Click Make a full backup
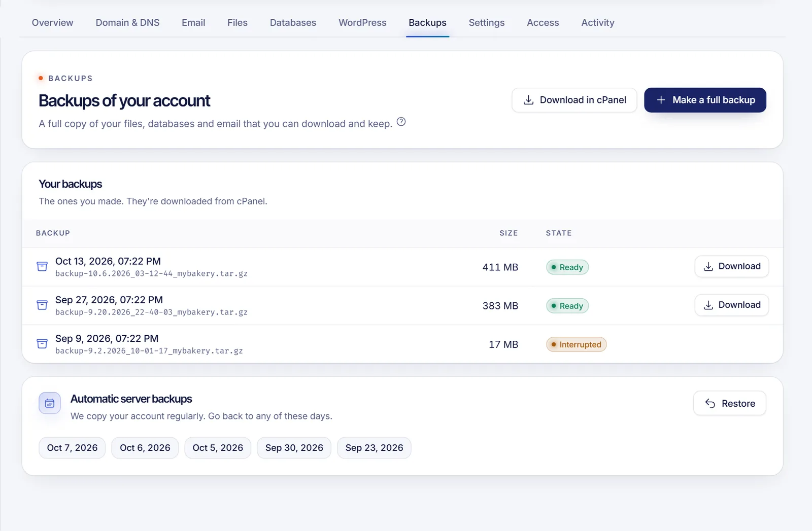This screenshot has height=531, width=812. [x=705, y=100]
